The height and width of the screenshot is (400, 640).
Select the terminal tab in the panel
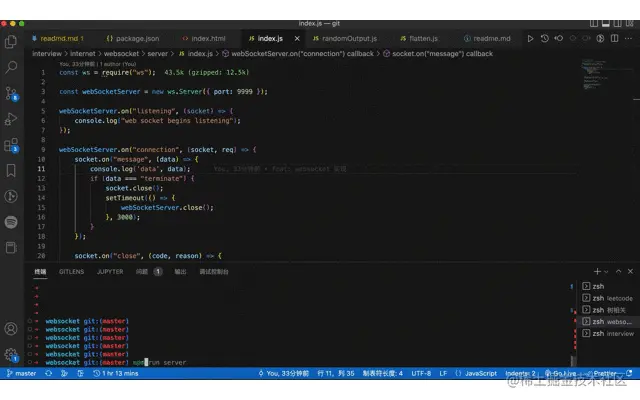tap(40, 271)
